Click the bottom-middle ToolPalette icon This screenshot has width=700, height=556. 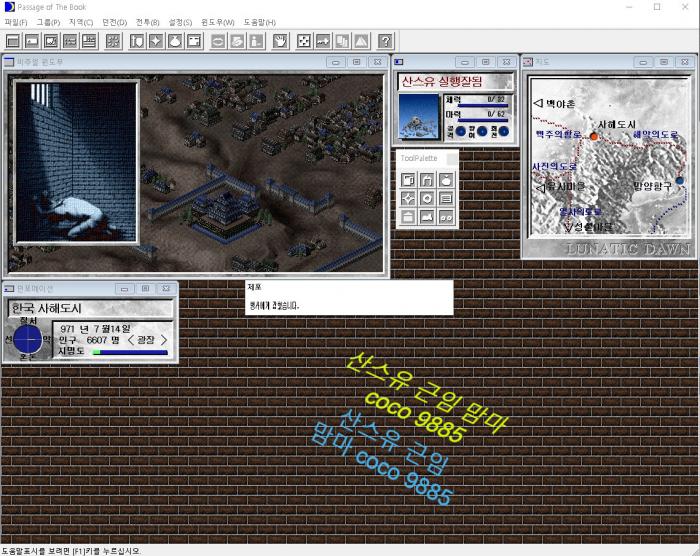point(427,217)
